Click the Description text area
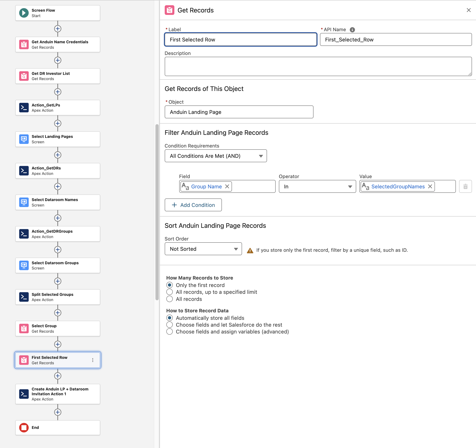Screen dimensions: 476x448 [318, 67]
